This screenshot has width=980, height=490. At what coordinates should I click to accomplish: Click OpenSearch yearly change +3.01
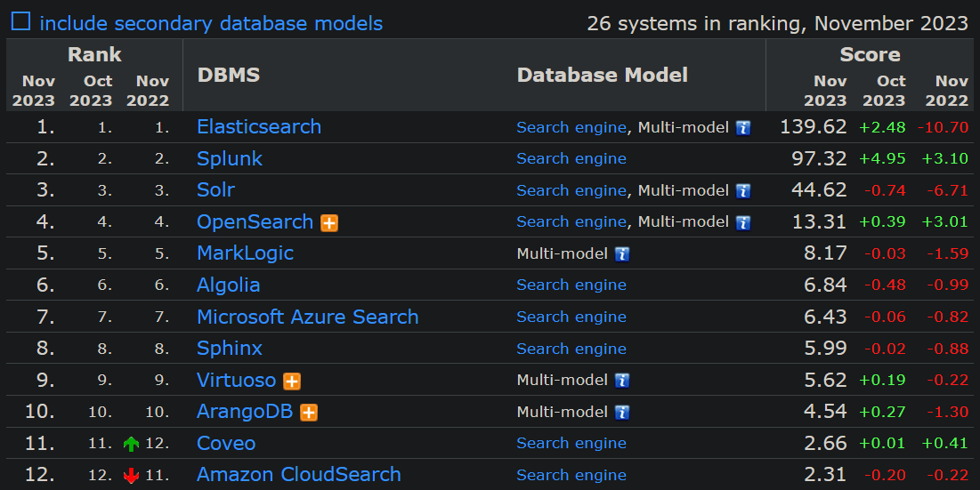(945, 221)
